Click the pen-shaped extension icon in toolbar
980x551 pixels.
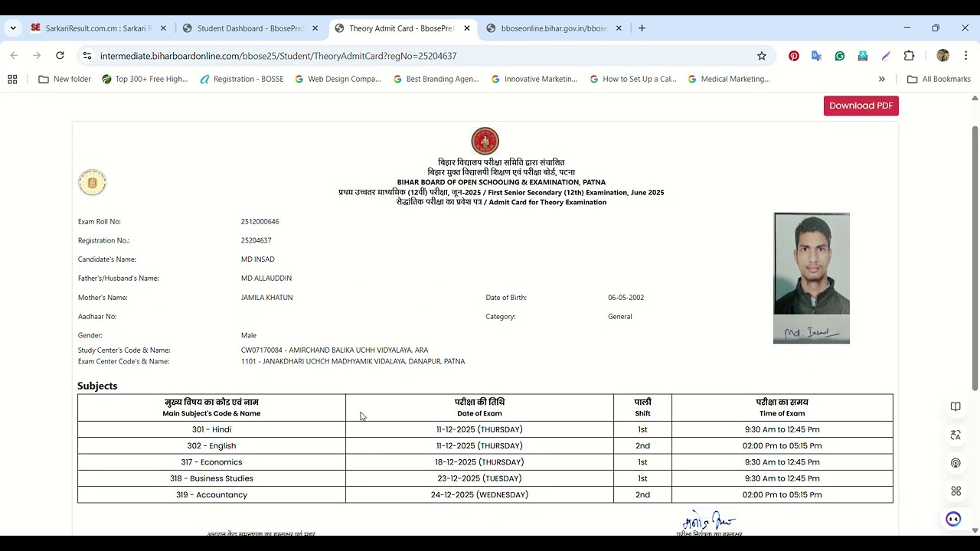point(886,56)
